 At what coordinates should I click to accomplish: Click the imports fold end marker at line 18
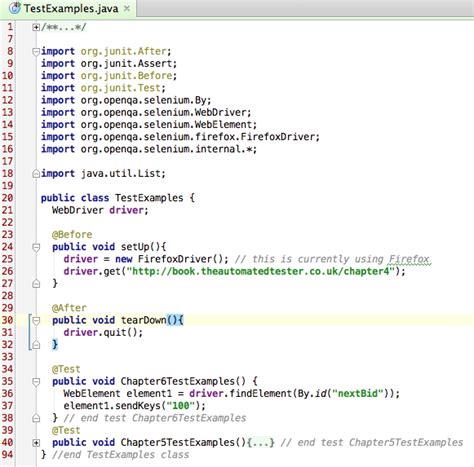click(x=36, y=174)
